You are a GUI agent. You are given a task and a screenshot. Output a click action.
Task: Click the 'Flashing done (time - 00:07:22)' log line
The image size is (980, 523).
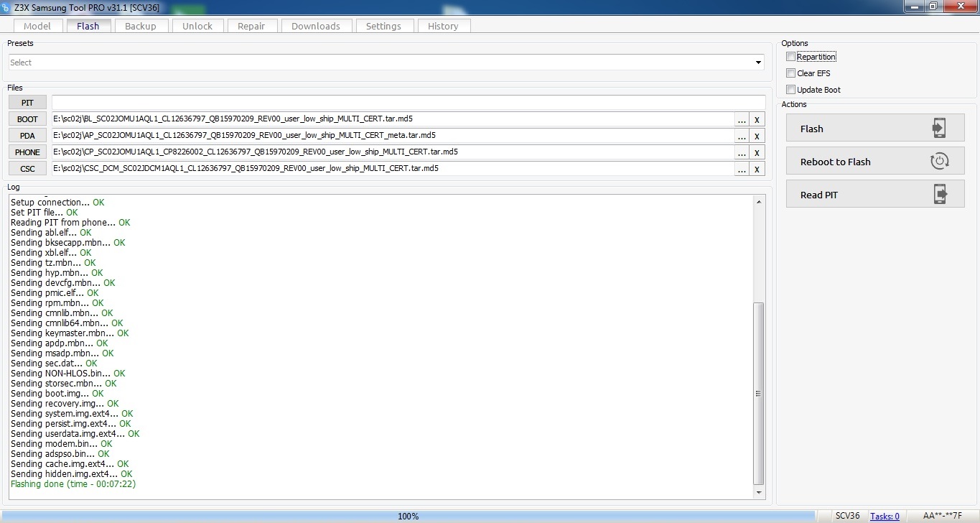pos(73,484)
